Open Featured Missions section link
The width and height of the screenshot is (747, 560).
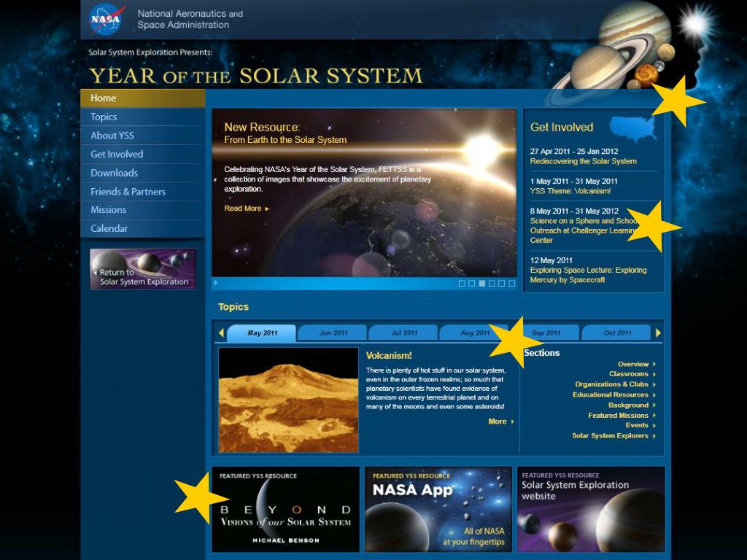pyautogui.click(x=618, y=416)
